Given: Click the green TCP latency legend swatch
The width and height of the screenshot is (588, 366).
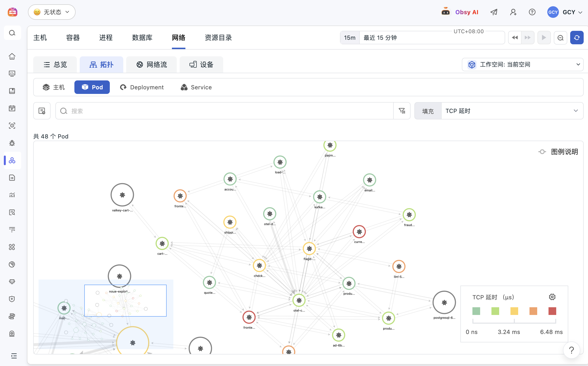Looking at the screenshot, I should [x=476, y=311].
